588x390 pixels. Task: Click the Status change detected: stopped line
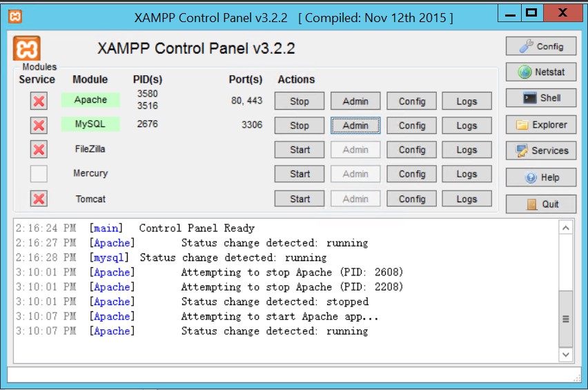click(x=192, y=302)
